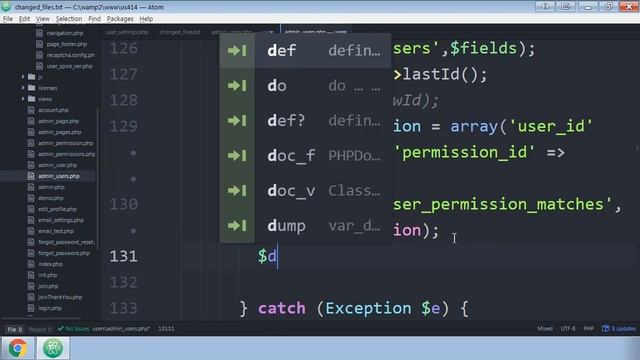
Task: Expand the licenses folder chevron
Action: coord(23,88)
